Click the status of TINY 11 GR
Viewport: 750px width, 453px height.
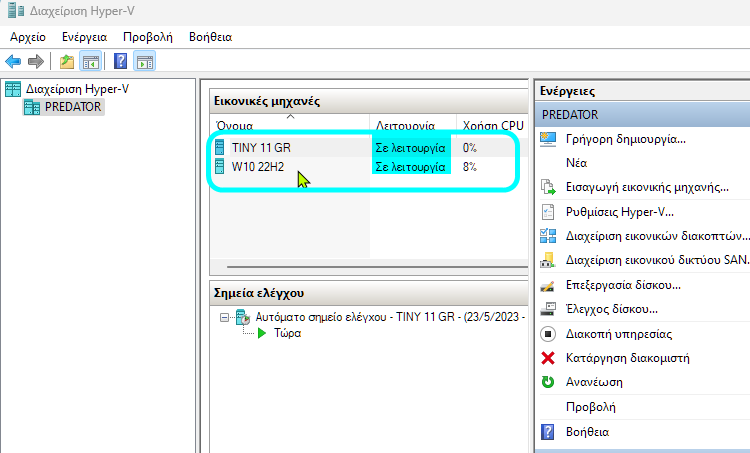410,148
